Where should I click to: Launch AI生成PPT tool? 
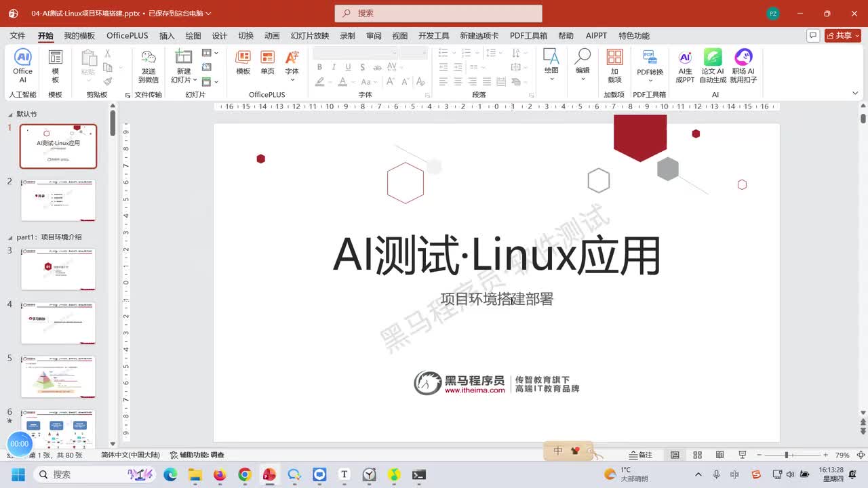tap(685, 66)
